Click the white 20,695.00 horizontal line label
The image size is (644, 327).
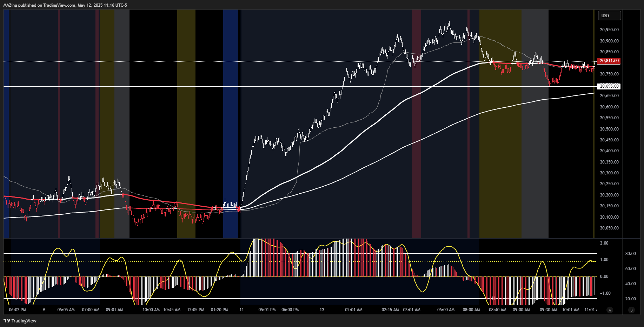[x=609, y=86]
